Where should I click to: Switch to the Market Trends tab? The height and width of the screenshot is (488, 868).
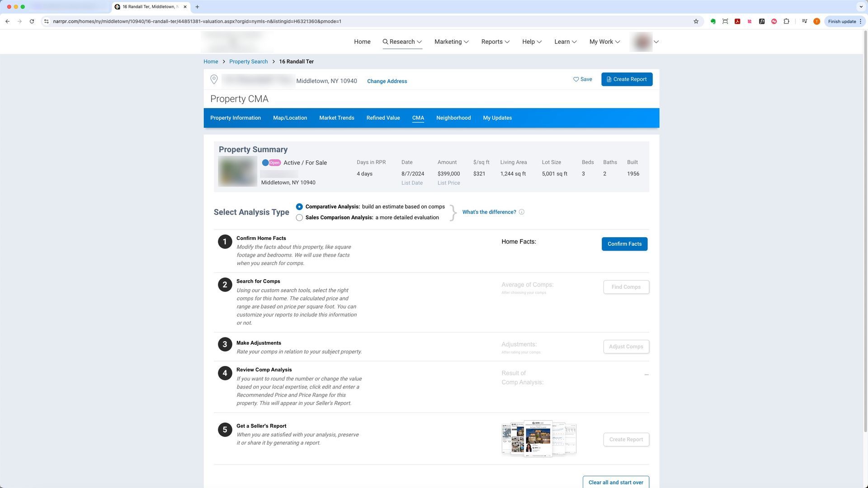point(336,118)
